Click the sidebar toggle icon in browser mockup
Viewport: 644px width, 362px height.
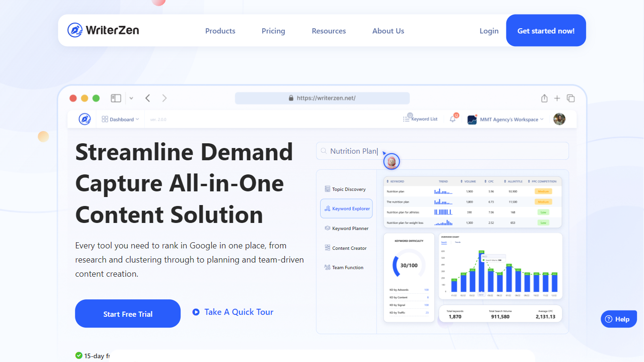(x=116, y=98)
